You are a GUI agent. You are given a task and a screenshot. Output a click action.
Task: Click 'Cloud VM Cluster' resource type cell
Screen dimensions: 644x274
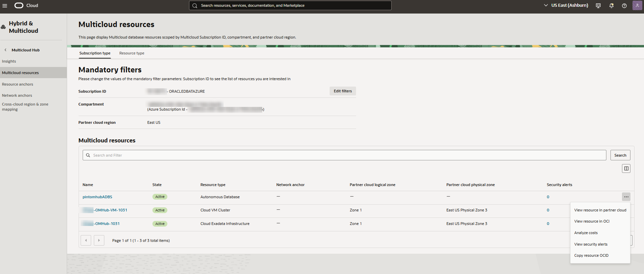pos(215,210)
